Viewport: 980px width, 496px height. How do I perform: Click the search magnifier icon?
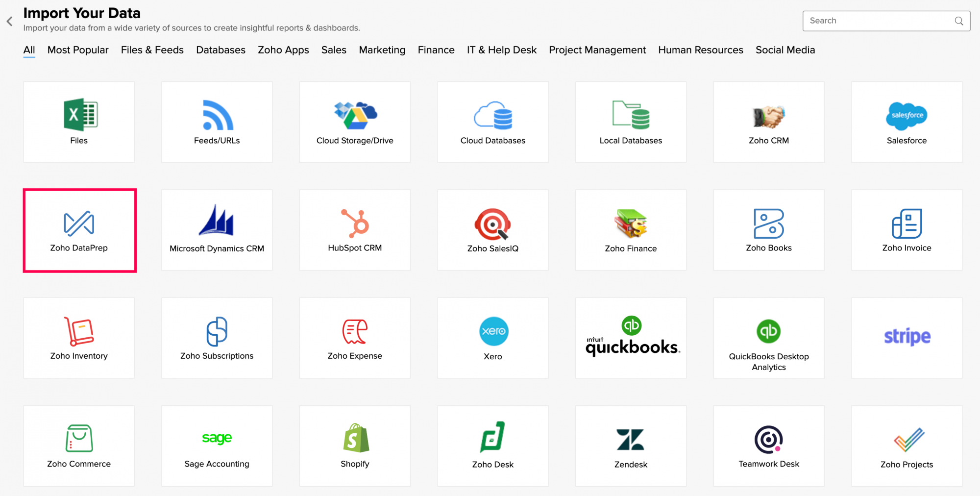pos(959,21)
